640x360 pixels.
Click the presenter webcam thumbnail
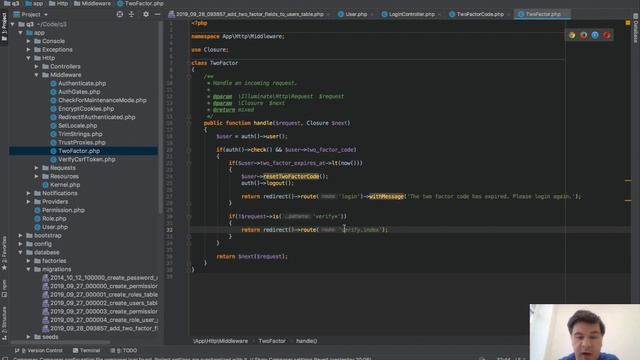point(585,332)
